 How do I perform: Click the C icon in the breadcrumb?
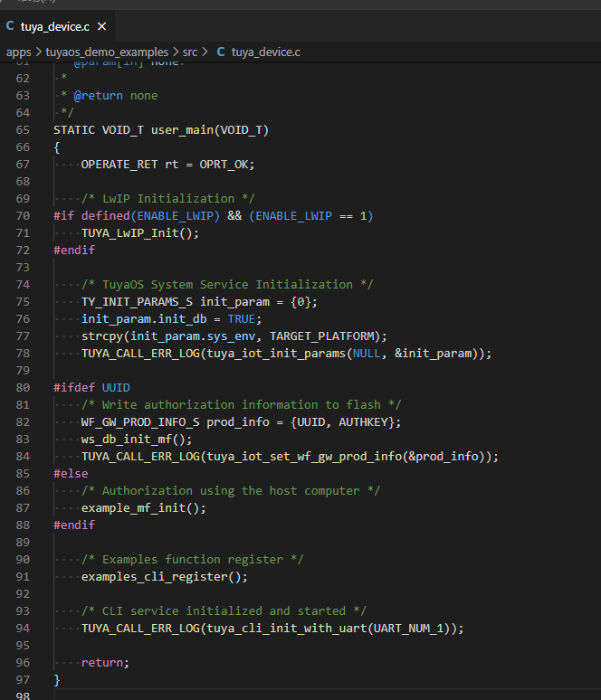[x=220, y=52]
